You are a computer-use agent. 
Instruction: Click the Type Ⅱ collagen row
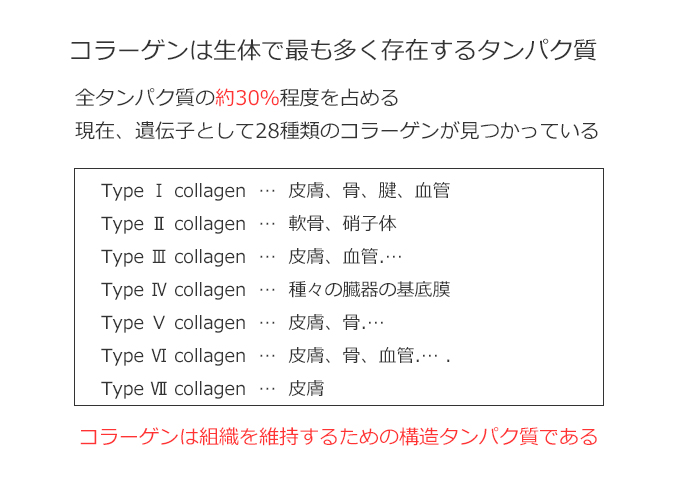pos(249,224)
